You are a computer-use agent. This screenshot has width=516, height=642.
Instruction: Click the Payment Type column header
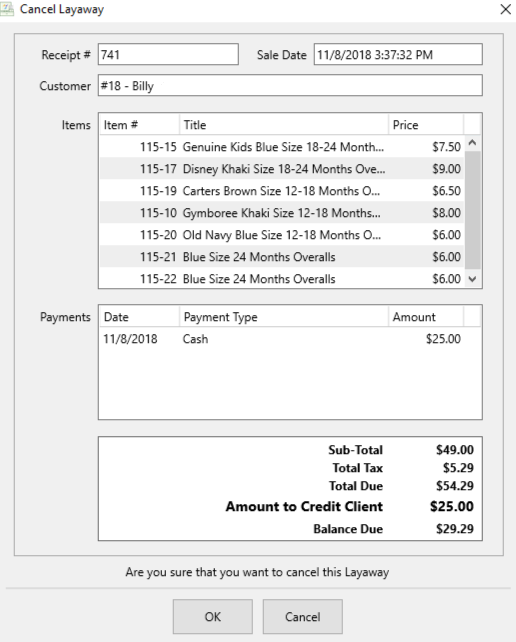pos(284,317)
